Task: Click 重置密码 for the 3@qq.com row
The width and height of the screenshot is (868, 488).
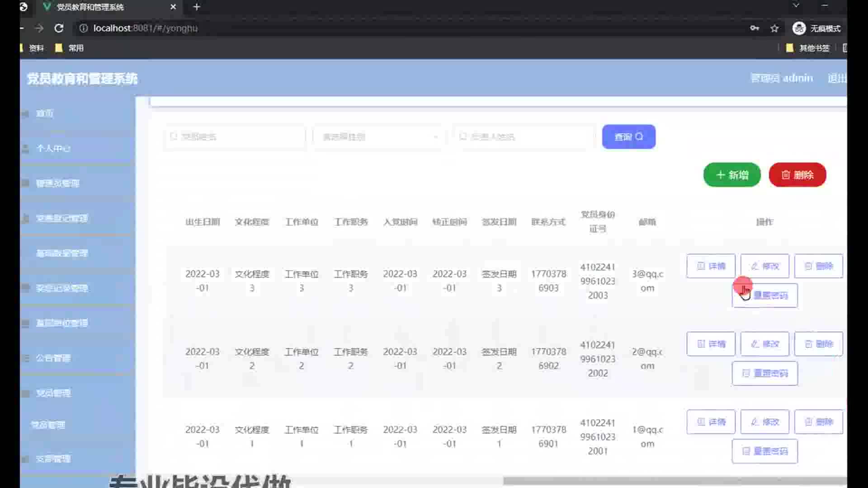Action: tap(765, 295)
